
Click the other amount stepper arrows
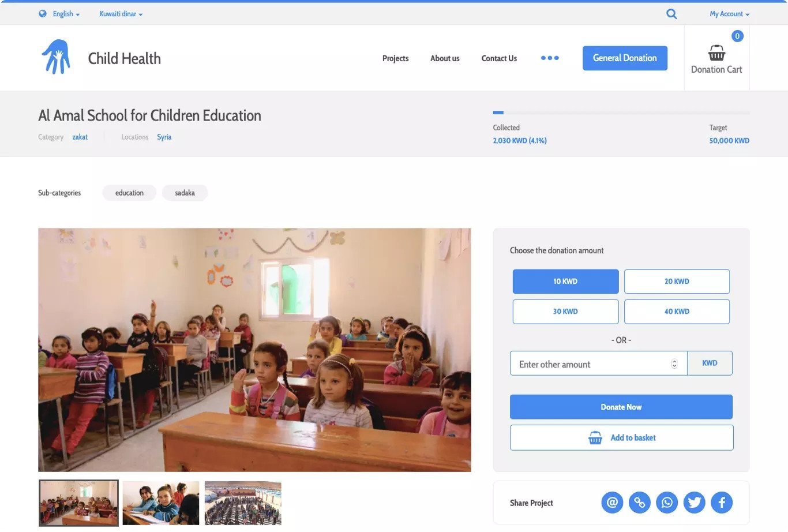674,364
